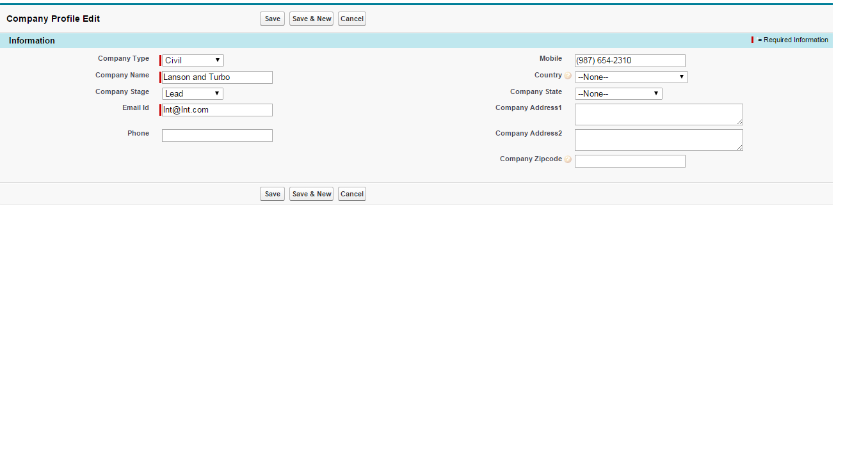The image size is (868, 449).
Task: Click the top Save & New button
Action: (311, 19)
